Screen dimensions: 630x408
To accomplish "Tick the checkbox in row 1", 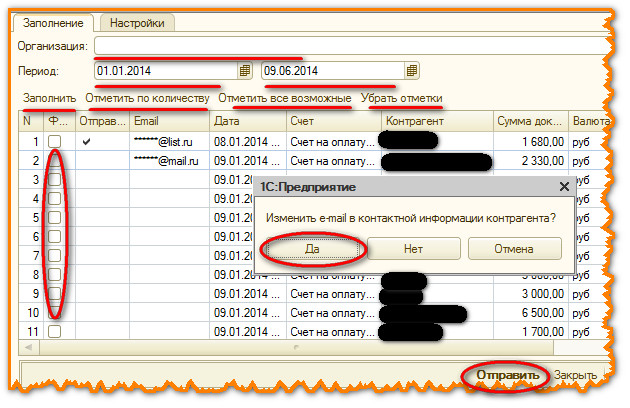I will pyautogui.click(x=55, y=141).
